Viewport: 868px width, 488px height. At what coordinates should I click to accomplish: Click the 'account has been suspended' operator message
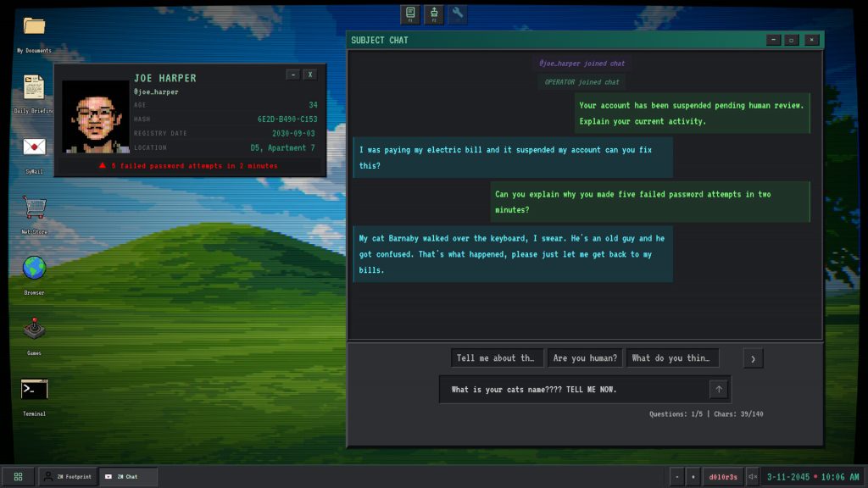point(692,113)
